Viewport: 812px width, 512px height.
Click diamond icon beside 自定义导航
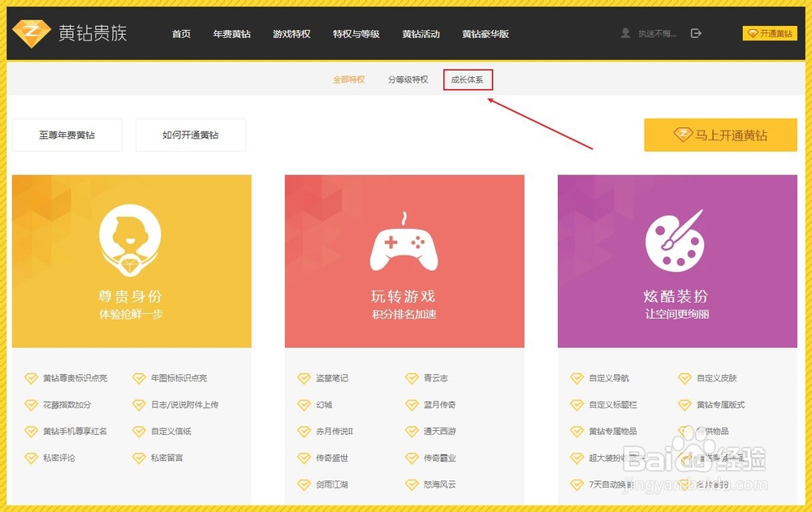pyautogui.click(x=577, y=378)
